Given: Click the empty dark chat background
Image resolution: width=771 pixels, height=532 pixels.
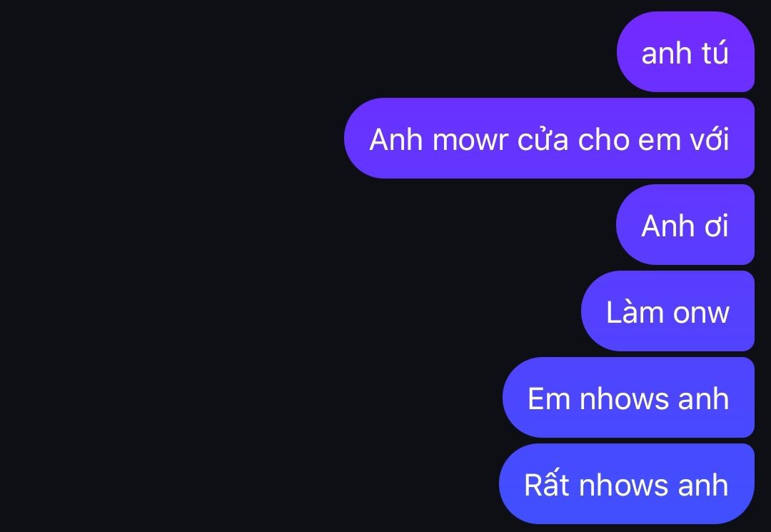Looking at the screenshot, I should click(x=197, y=266).
